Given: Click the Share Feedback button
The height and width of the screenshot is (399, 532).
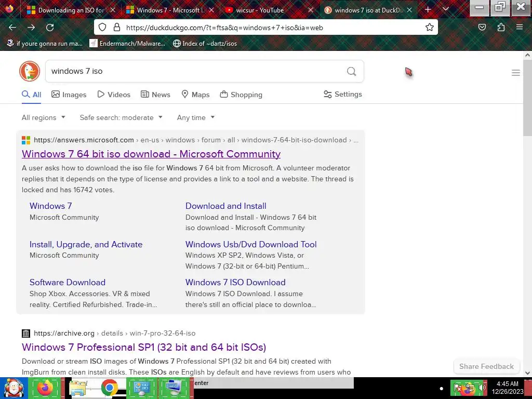Looking at the screenshot, I should click(486, 366).
